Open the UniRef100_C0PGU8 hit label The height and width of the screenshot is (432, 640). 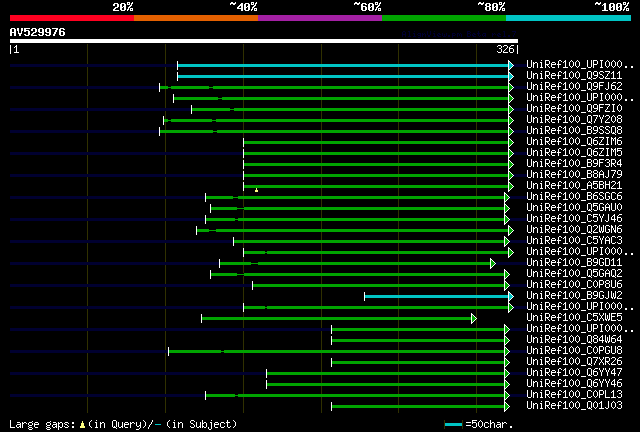574,351
